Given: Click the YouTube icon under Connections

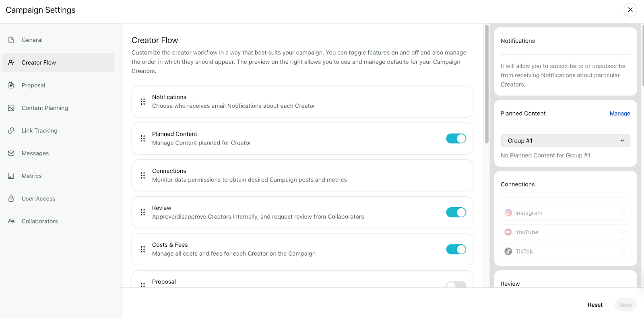Looking at the screenshot, I should pos(508,232).
